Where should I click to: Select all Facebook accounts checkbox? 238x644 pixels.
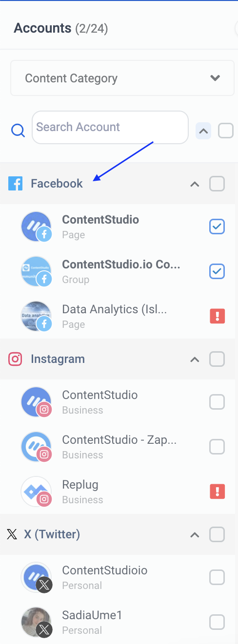(217, 184)
